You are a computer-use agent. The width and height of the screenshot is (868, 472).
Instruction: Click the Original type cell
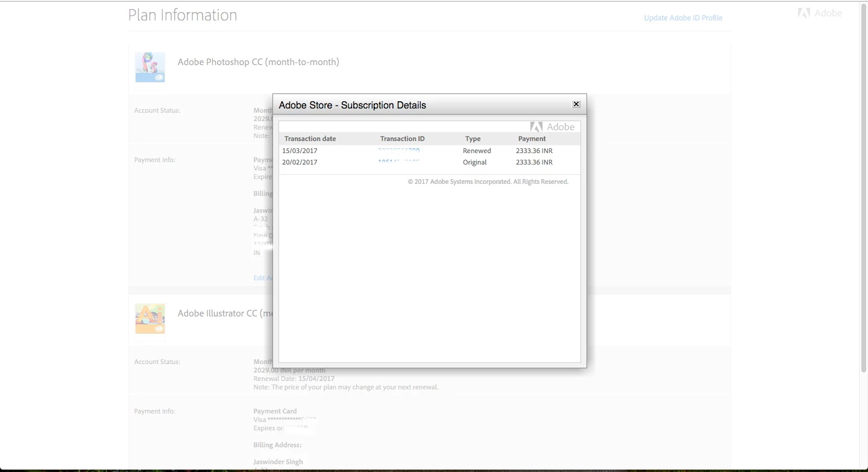(x=474, y=162)
